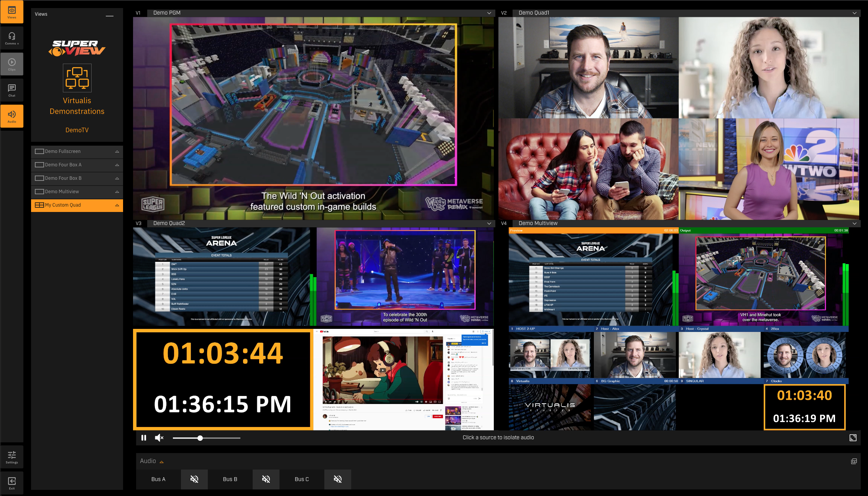
Task: Isolate audio on V3 stage performance source
Action: click(x=405, y=277)
